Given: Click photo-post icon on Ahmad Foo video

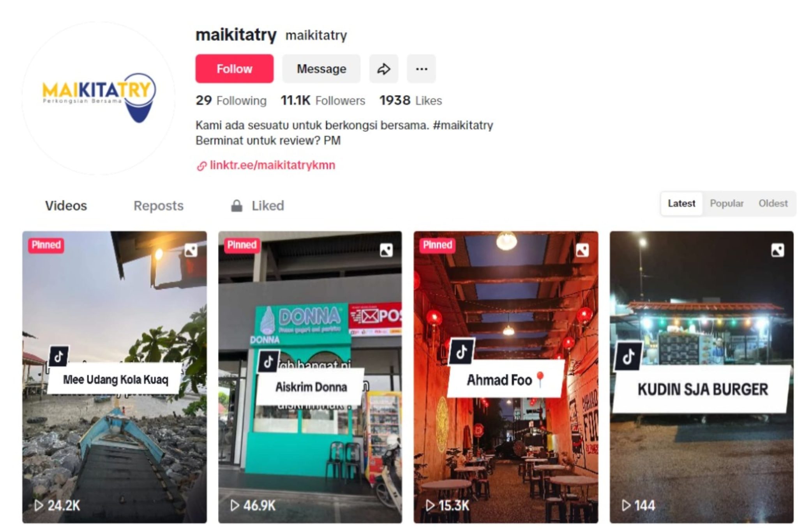Looking at the screenshot, I should click(x=582, y=250).
